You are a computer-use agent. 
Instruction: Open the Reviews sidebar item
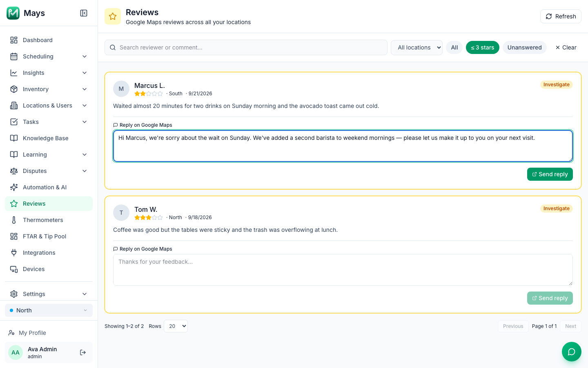pyautogui.click(x=49, y=204)
